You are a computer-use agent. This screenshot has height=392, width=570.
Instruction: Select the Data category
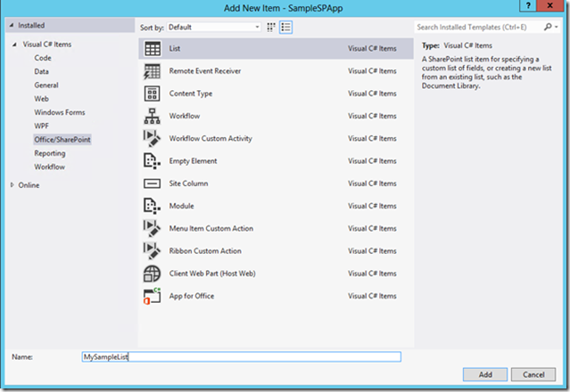[41, 71]
